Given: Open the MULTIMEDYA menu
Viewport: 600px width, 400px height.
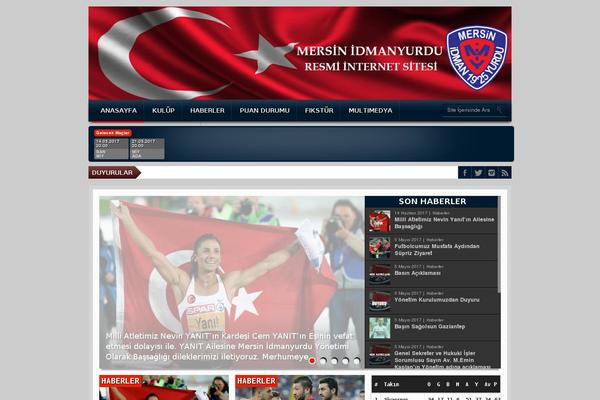Looking at the screenshot, I should [370, 111].
